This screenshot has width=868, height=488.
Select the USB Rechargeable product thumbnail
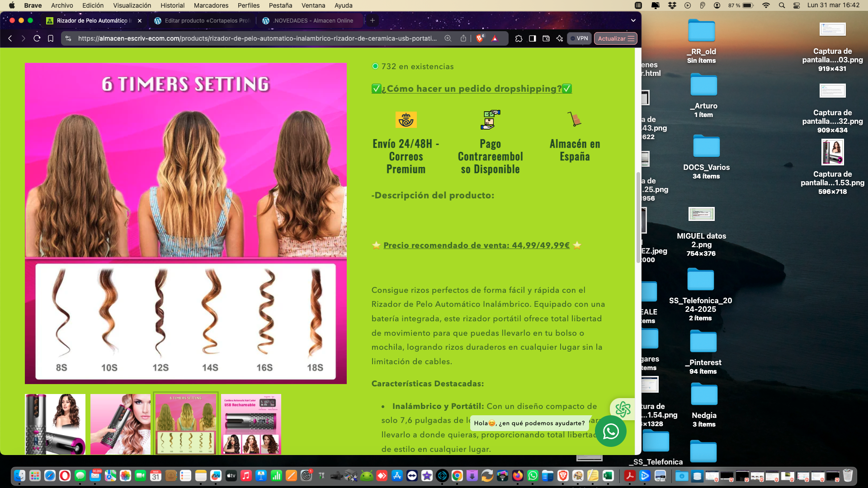(x=251, y=424)
